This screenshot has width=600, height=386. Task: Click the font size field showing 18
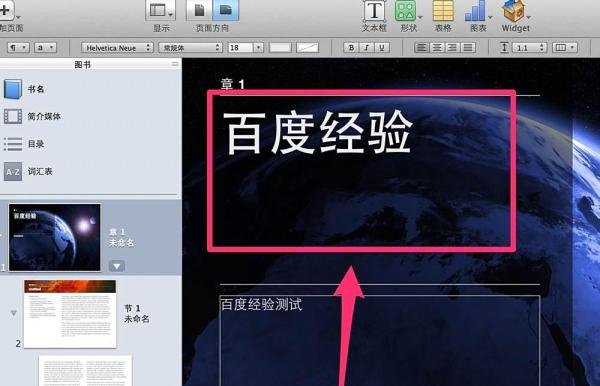[240, 48]
